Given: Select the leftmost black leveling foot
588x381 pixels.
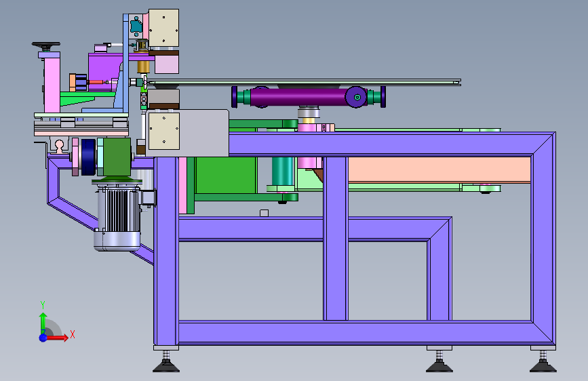Looking at the screenshot, I should (x=166, y=365).
